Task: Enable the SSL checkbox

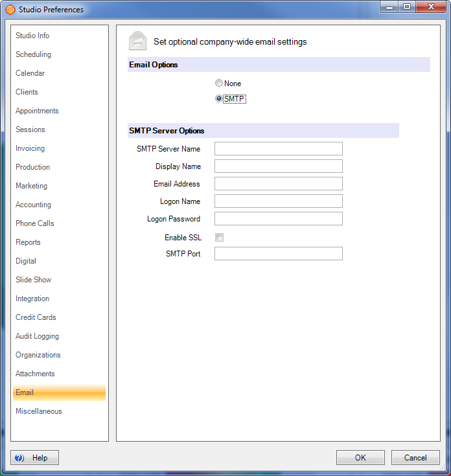Action: (220, 238)
